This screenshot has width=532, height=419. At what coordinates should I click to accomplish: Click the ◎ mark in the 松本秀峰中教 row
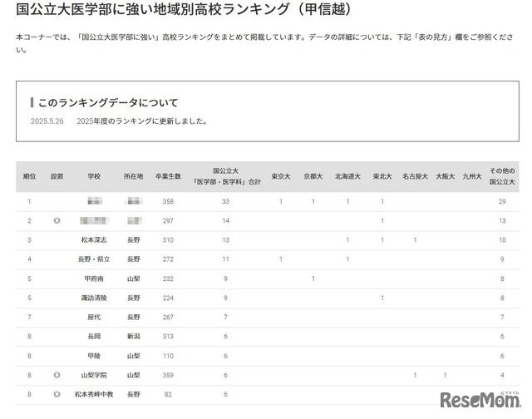tap(57, 394)
